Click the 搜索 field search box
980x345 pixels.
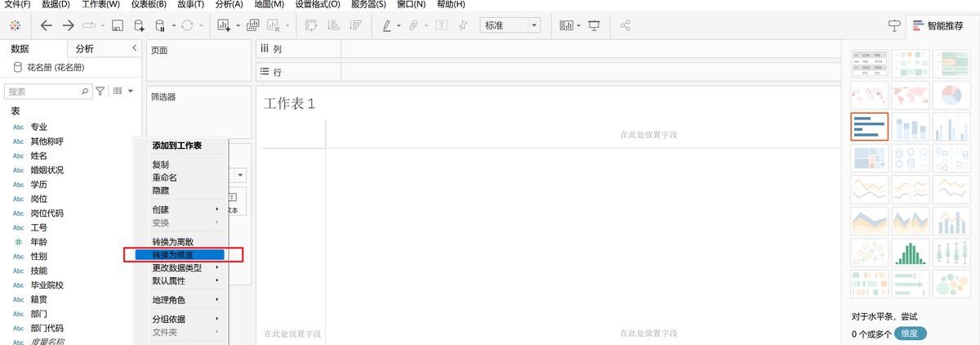[x=48, y=92]
